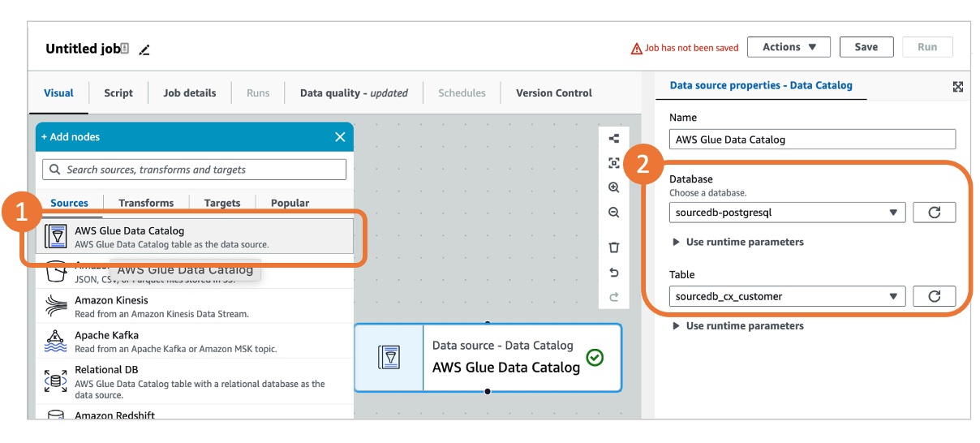This screenshot has width=980, height=443.
Task: Expand Use runtime parameters under Database
Action: click(x=738, y=242)
